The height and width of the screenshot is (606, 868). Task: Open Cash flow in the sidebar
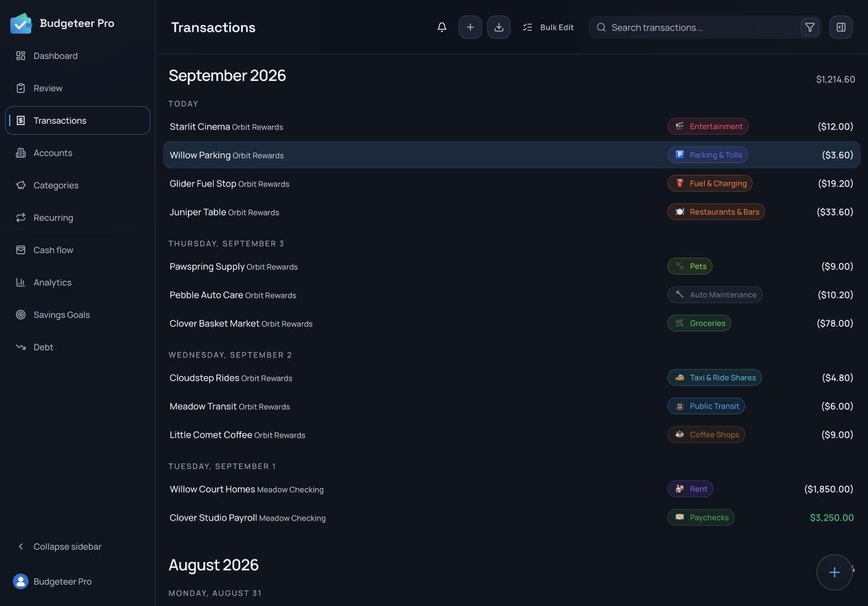click(78, 250)
